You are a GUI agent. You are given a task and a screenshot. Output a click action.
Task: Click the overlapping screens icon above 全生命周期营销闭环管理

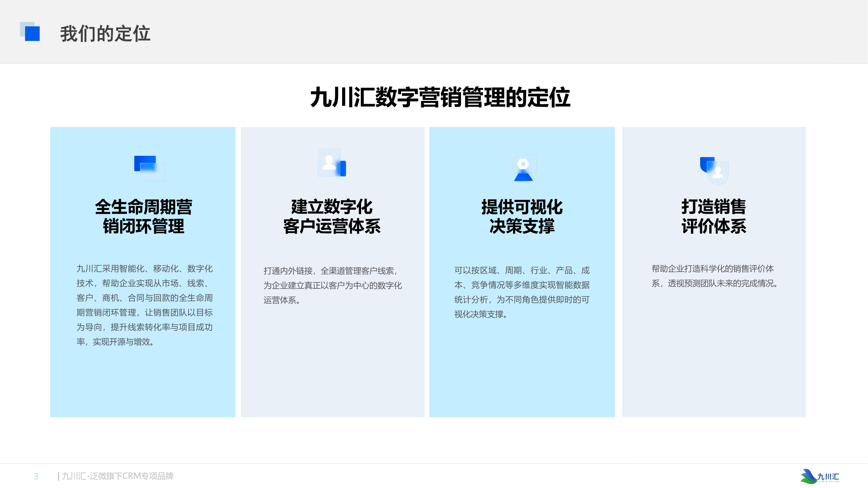[x=149, y=168]
